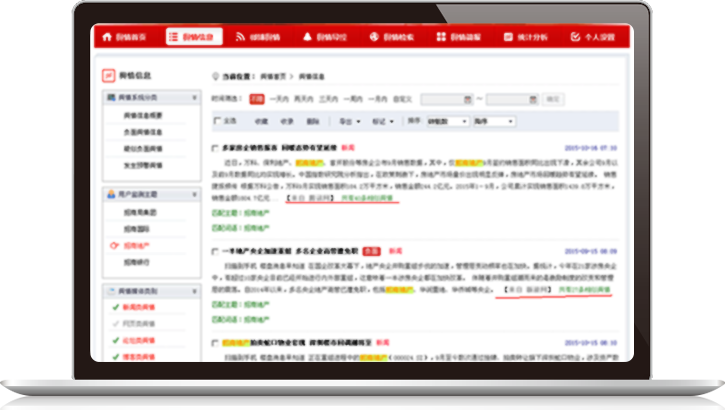Open the calendar icon in end date field
This screenshot has width=725, height=410.
[x=533, y=99]
